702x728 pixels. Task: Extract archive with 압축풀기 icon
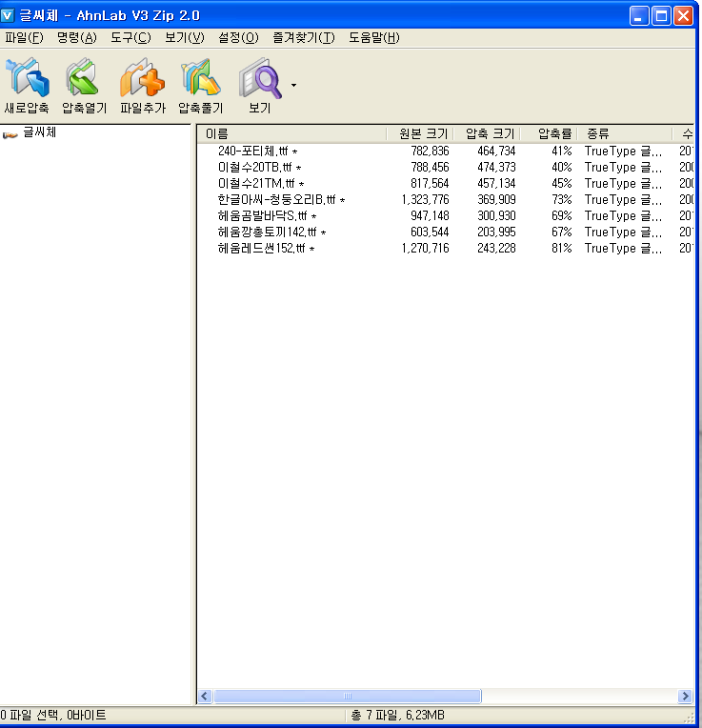click(200, 78)
